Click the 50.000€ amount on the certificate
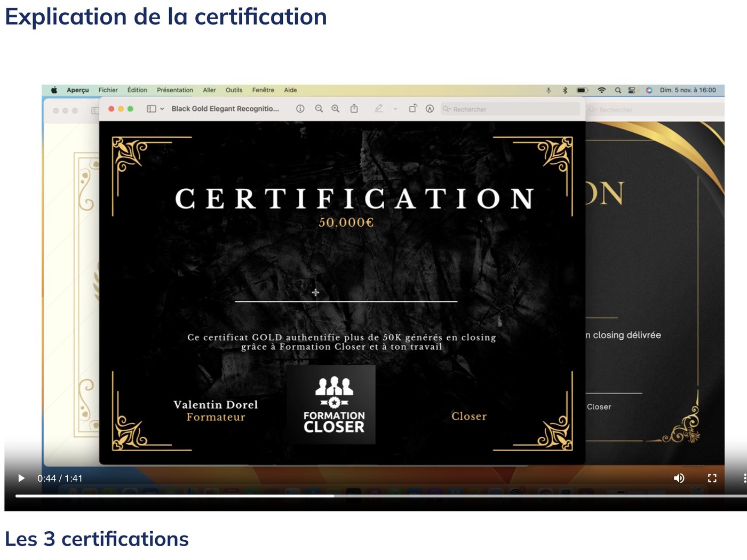 tap(346, 222)
